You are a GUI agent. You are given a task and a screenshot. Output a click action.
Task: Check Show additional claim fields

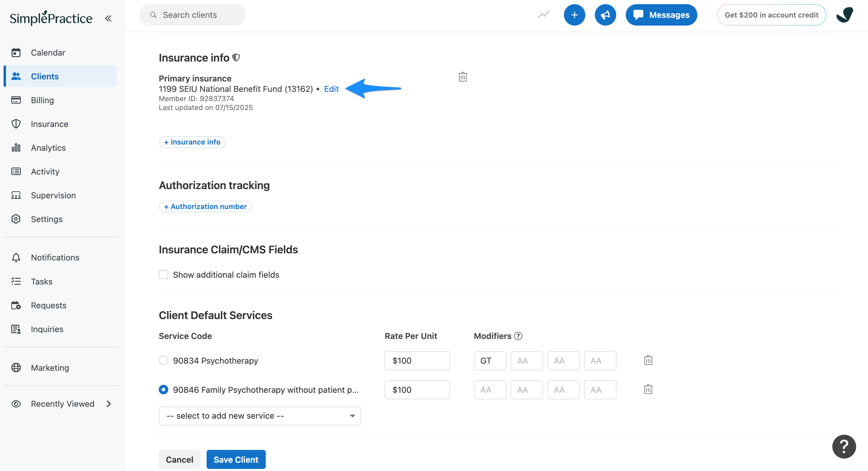point(163,274)
